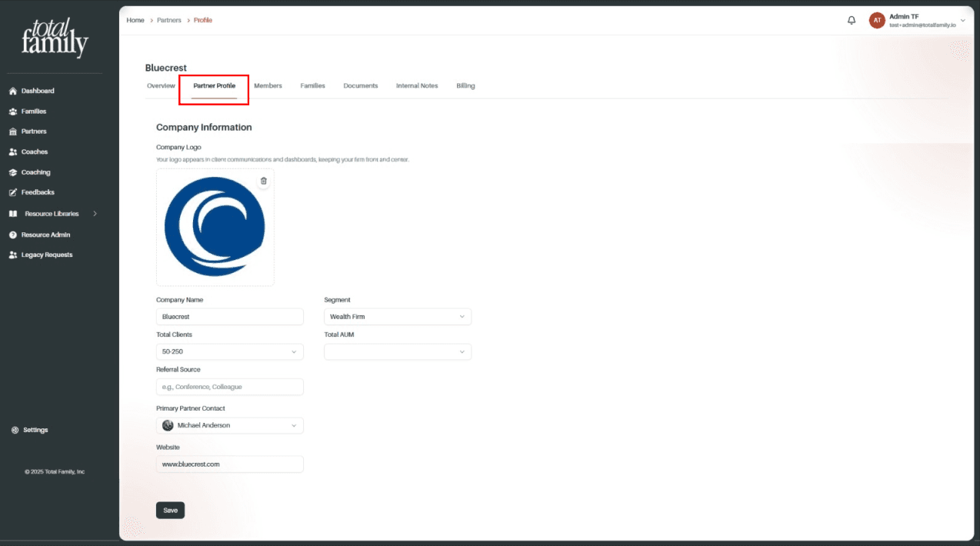Click the Legacy Requests icon
This screenshot has width=980, height=546.
click(x=13, y=255)
